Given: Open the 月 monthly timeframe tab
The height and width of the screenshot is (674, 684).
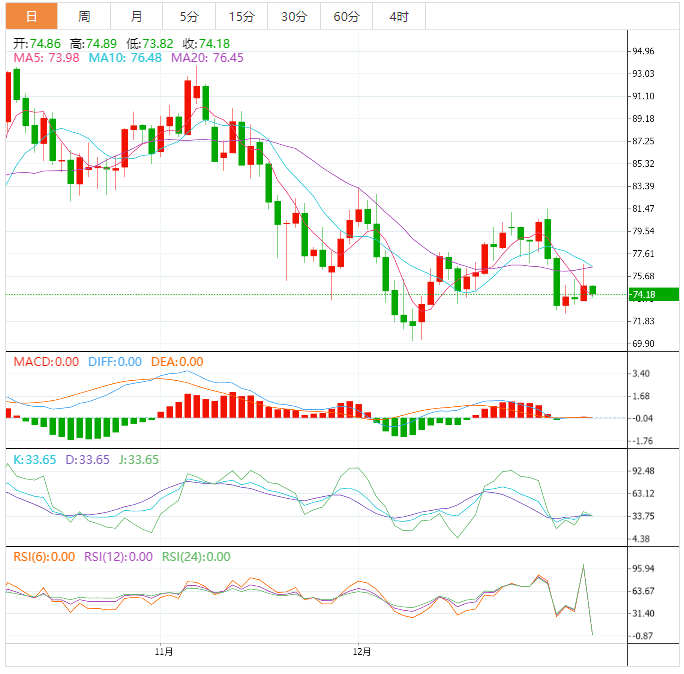Looking at the screenshot, I should click(136, 16).
